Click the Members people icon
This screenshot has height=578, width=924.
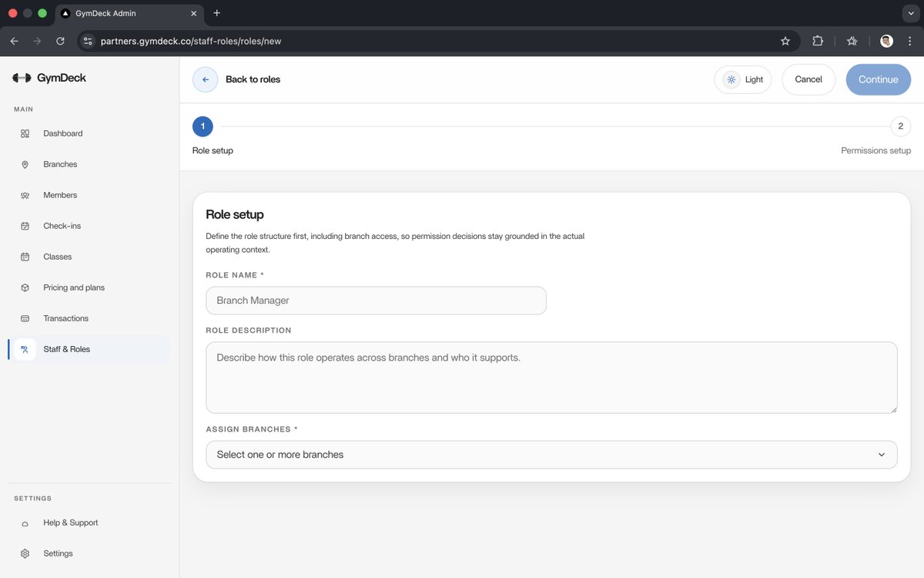(25, 195)
